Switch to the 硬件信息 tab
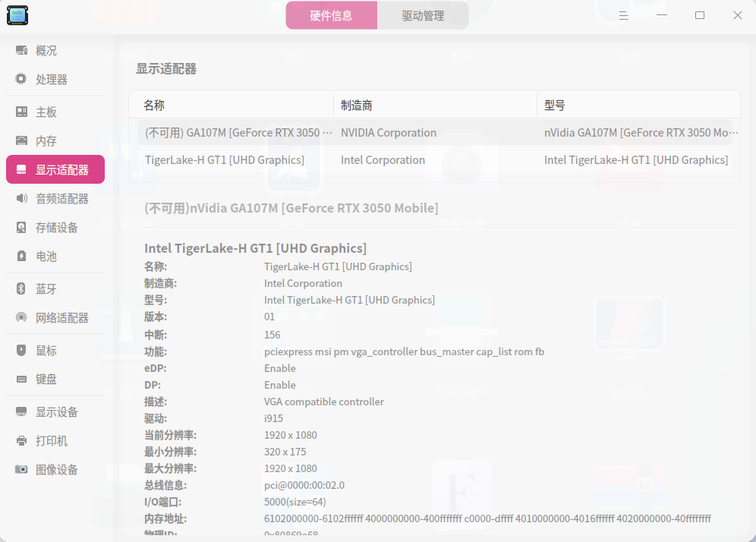The height and width of the screenshot is (542, 756). click(x=331, y=15)
